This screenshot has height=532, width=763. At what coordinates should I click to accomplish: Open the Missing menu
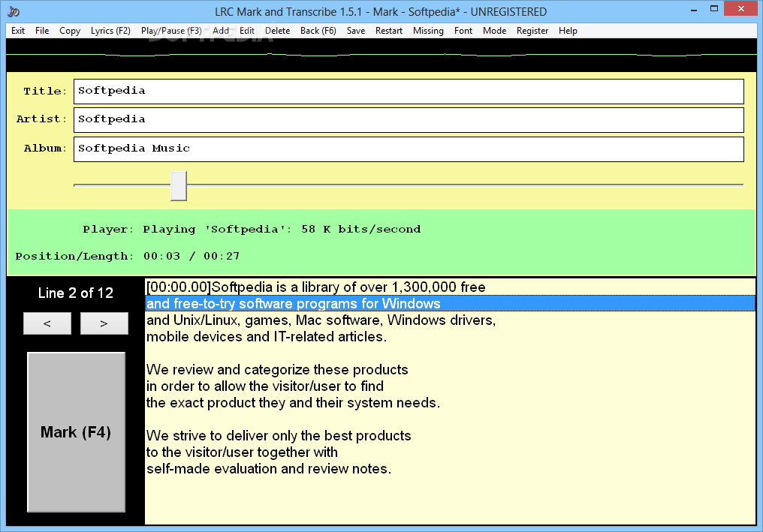pyautogui.click(x=428, y=31)
